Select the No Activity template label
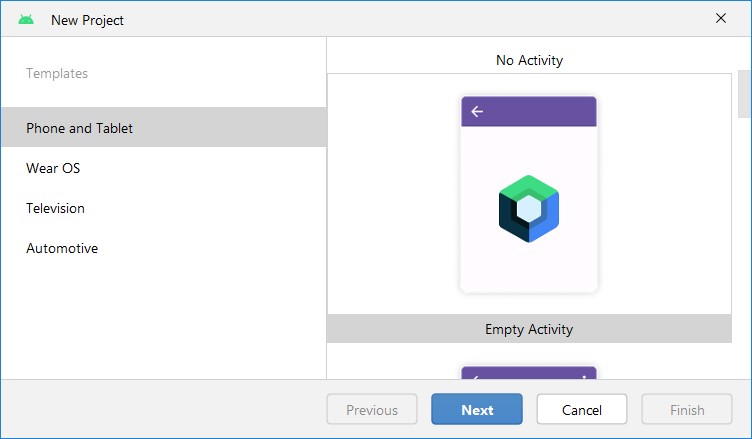The image size is (752, 439). click(529, 60)
